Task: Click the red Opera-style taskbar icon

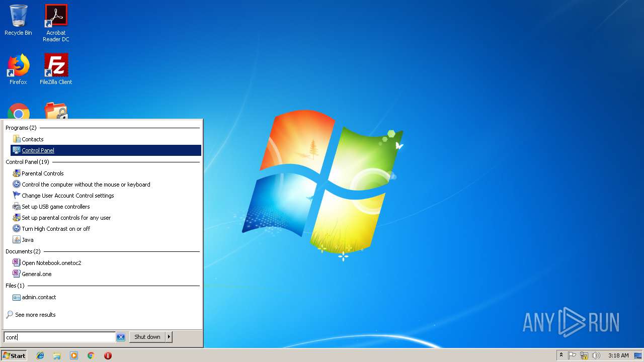Action: click(108, 355)
